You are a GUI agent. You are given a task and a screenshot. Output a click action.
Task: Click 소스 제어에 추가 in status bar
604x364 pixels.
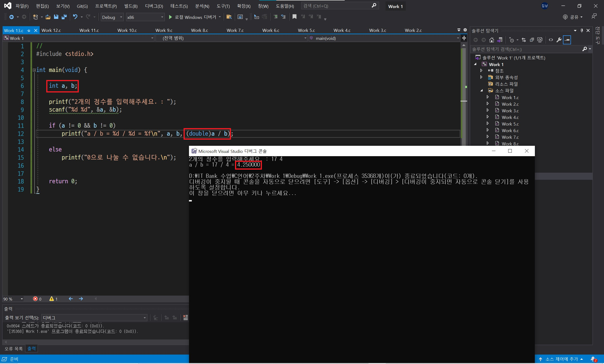click(x=561, y=359)
